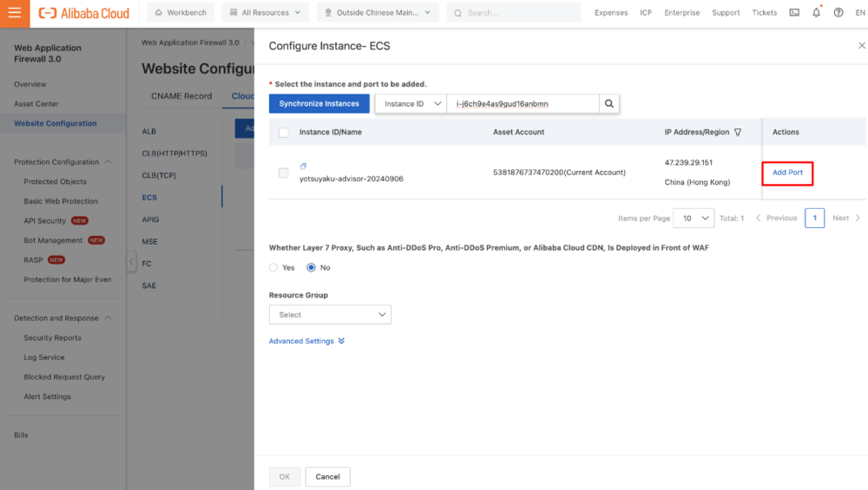This screenshot has width=868, height=490.
Task: Open API Security
Action: coord(45,220)
